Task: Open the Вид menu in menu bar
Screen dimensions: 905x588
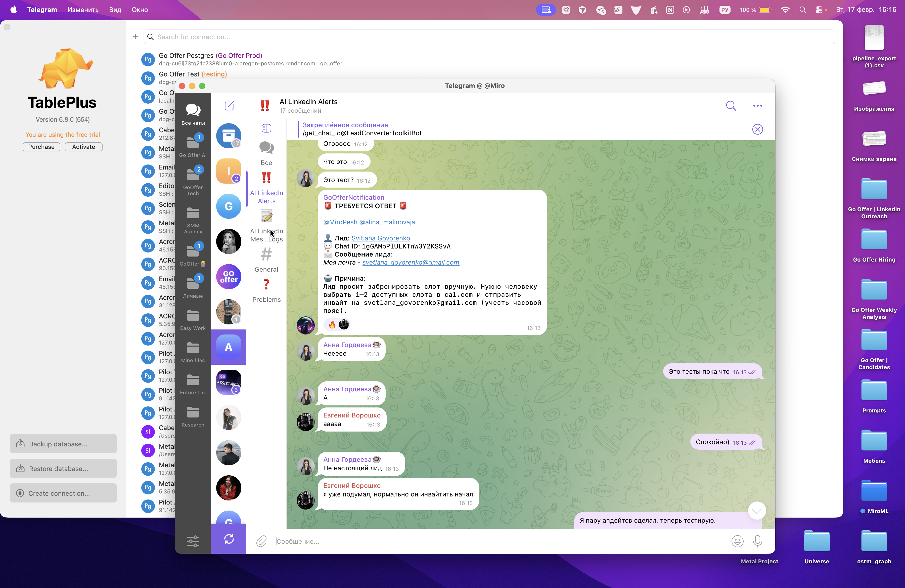Action: [115, 10]
